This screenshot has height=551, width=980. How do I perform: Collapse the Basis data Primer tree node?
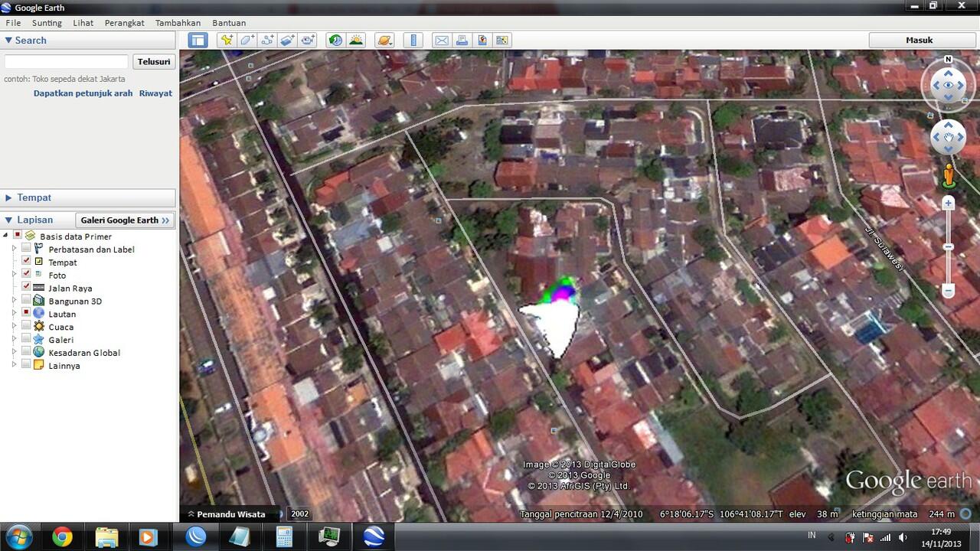6,236
